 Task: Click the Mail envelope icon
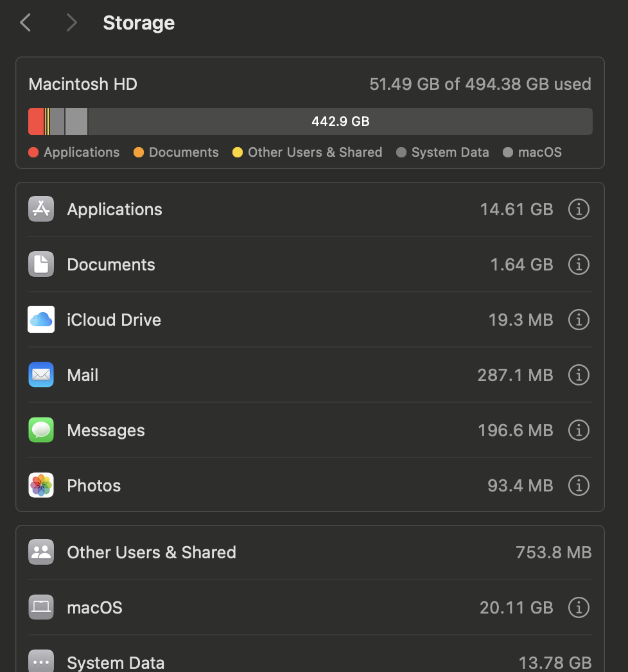point(41,375)
